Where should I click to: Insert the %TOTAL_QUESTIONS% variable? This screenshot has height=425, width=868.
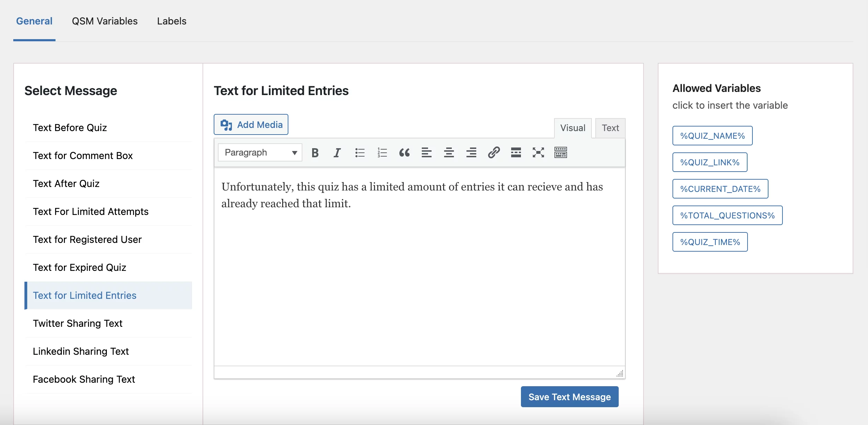point(727,215)
